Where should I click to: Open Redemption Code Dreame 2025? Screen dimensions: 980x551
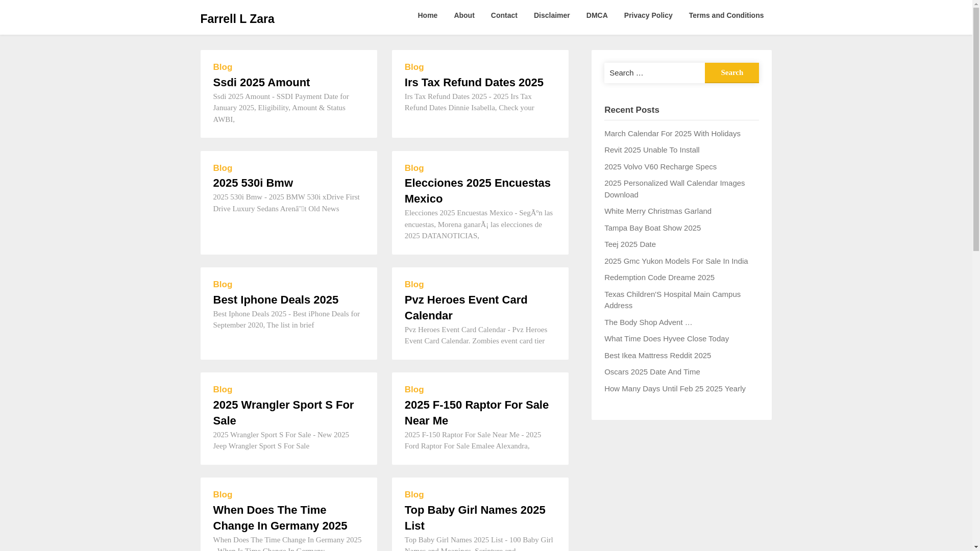point(659,278)
